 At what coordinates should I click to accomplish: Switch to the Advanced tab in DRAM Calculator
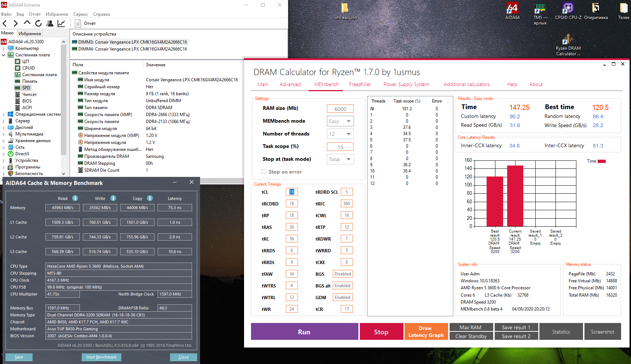tap(290, 84)
